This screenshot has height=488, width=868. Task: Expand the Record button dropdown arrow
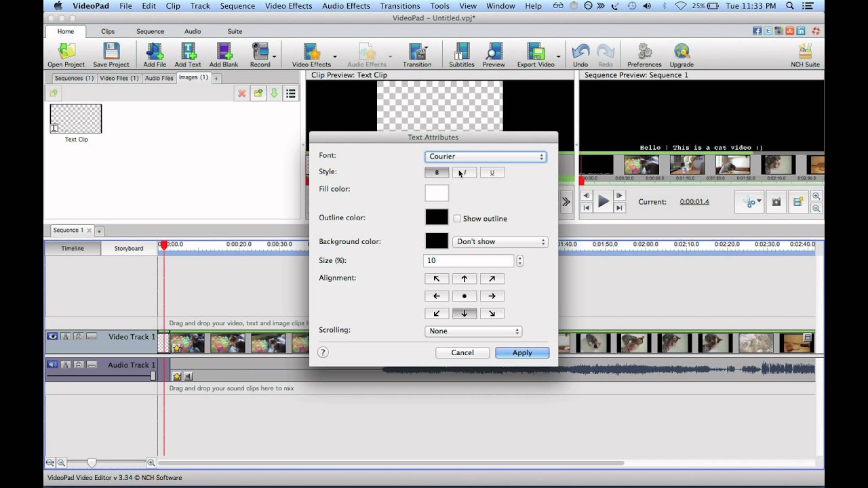275,57
